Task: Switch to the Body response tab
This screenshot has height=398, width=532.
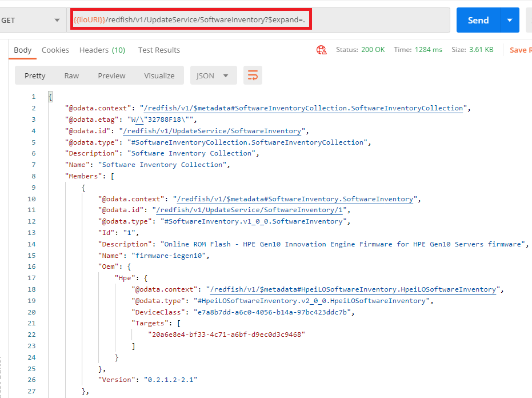Action: click(23, 50)
